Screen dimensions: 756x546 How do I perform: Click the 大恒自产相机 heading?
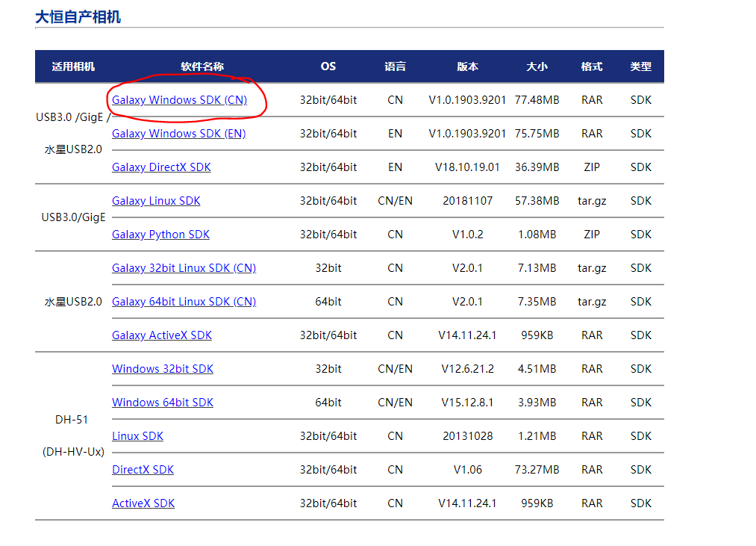(78, 17)
